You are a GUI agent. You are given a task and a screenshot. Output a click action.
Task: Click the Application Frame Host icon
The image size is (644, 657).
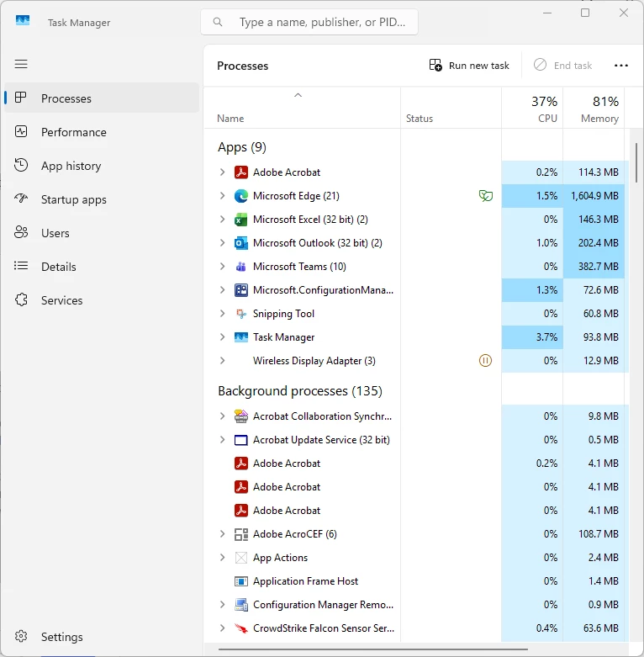coord(240,581)
